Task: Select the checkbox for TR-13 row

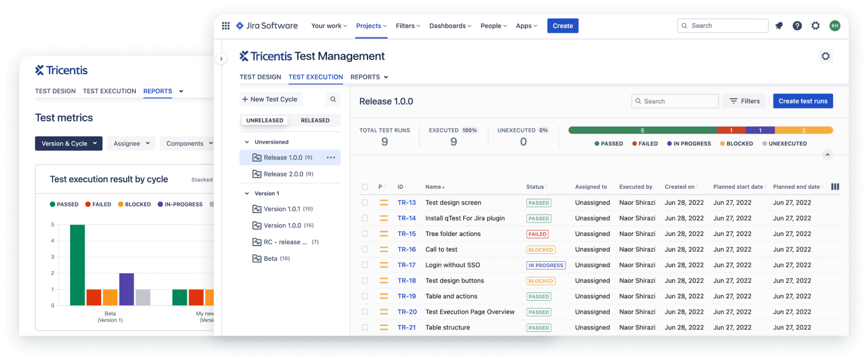Action: click(x=365, y=203)
